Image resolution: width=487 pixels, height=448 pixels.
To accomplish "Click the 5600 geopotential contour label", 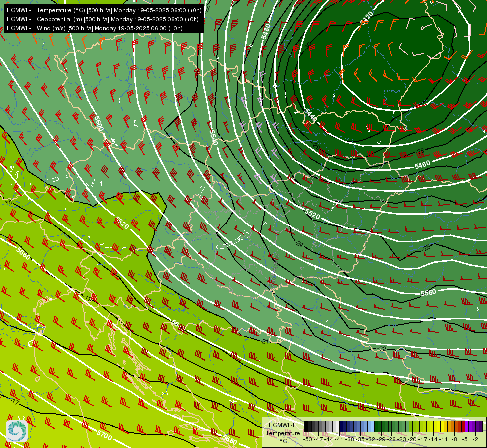I will (x=99, y=123).
